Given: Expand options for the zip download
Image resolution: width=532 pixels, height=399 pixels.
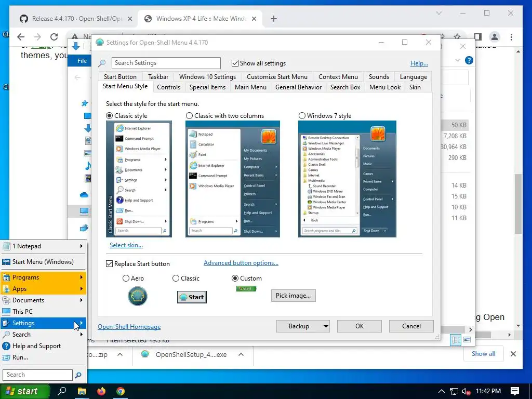Looking at the screenshot, I should click(120, 354).
